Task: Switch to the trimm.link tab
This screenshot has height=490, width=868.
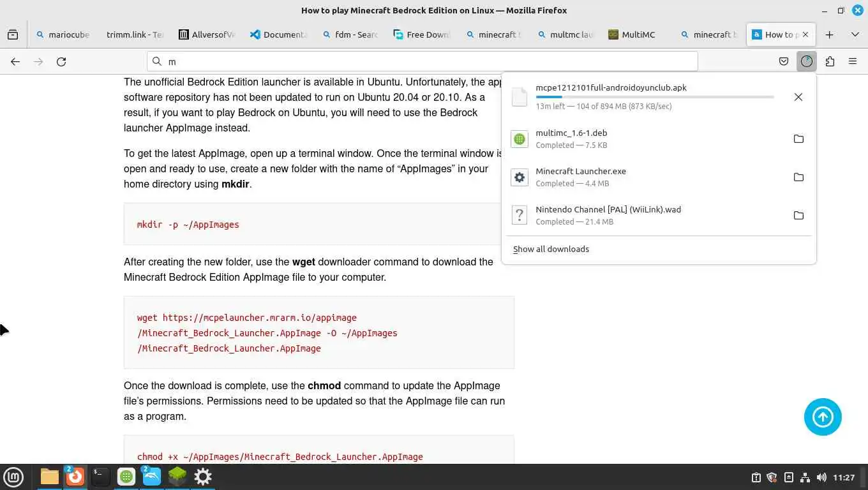Action: tap(135, 34)
